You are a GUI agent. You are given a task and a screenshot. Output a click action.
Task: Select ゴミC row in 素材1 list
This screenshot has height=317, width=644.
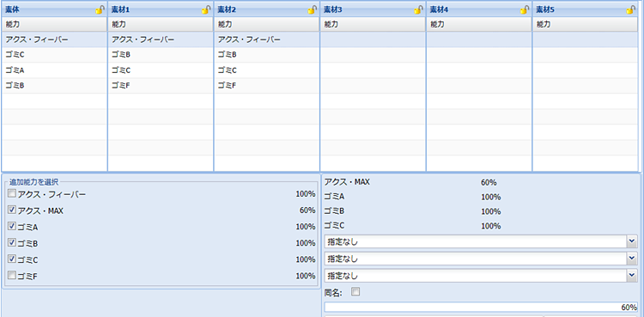(x=161, y=70)
